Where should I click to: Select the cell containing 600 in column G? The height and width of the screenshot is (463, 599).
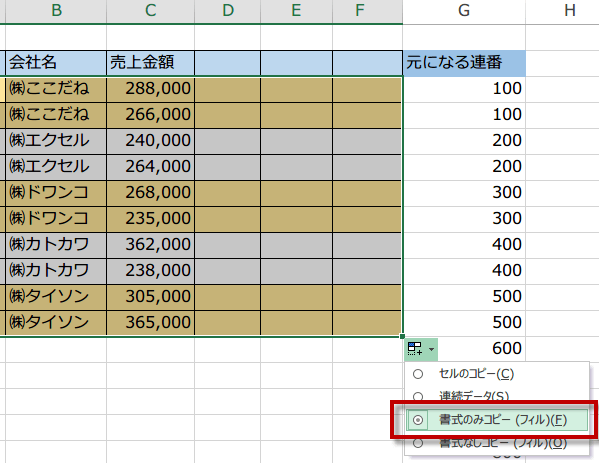(x=481, y=349)
